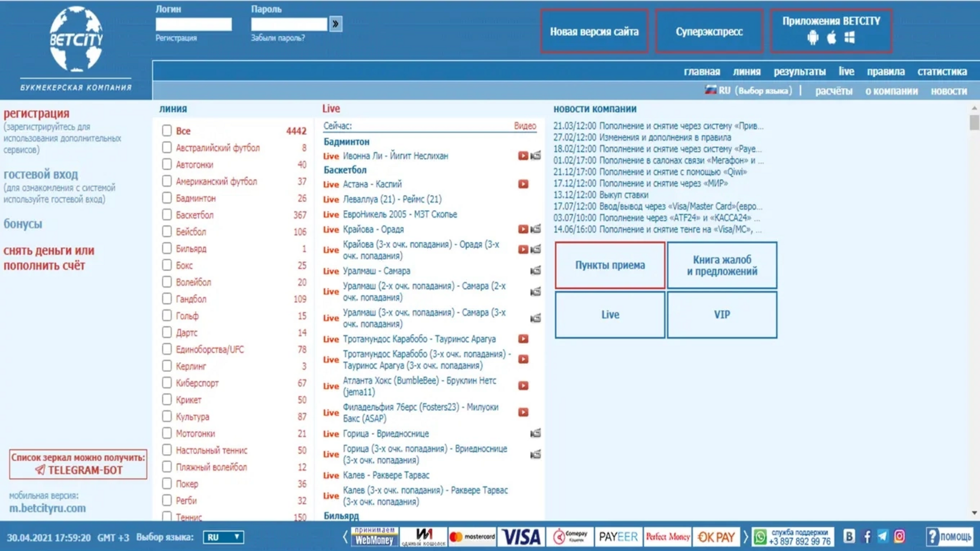The height and width of the screenshot is (551, 980).
Task: Click the OK PAY payment icon
Action: tap(716, 537)
